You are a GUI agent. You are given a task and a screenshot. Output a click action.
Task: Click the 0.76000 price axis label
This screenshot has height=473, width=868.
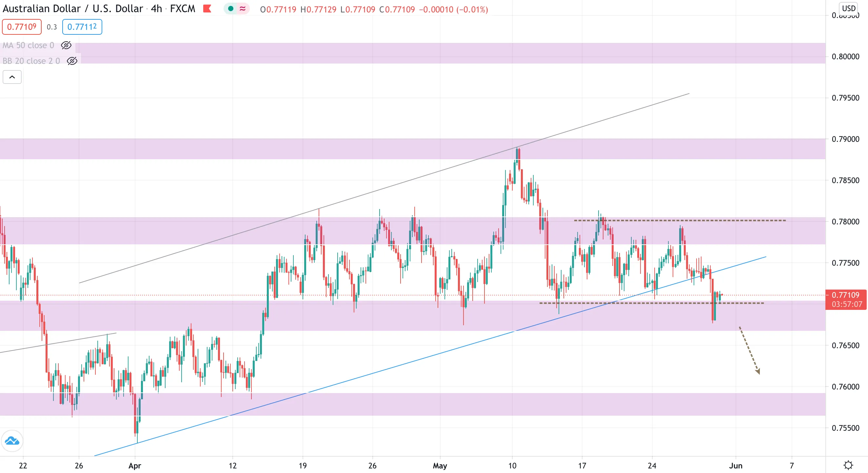click(845, 387)
